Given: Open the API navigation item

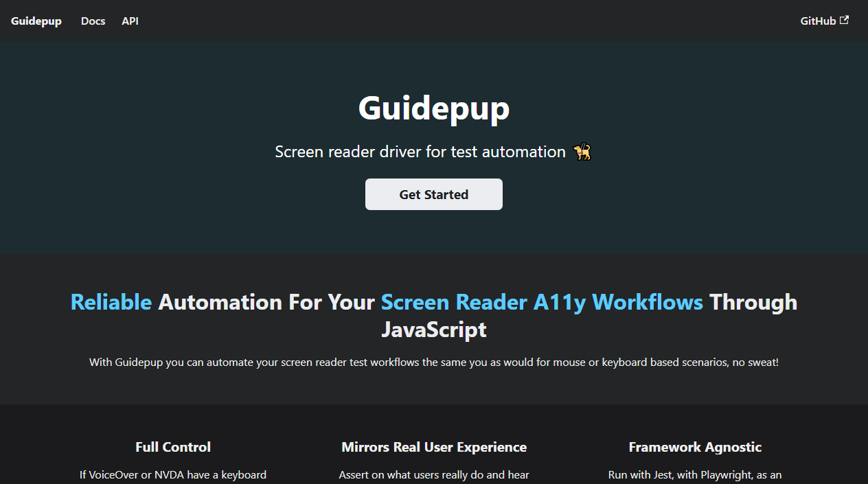Looking at the screenshot, I should coord(130,21).
